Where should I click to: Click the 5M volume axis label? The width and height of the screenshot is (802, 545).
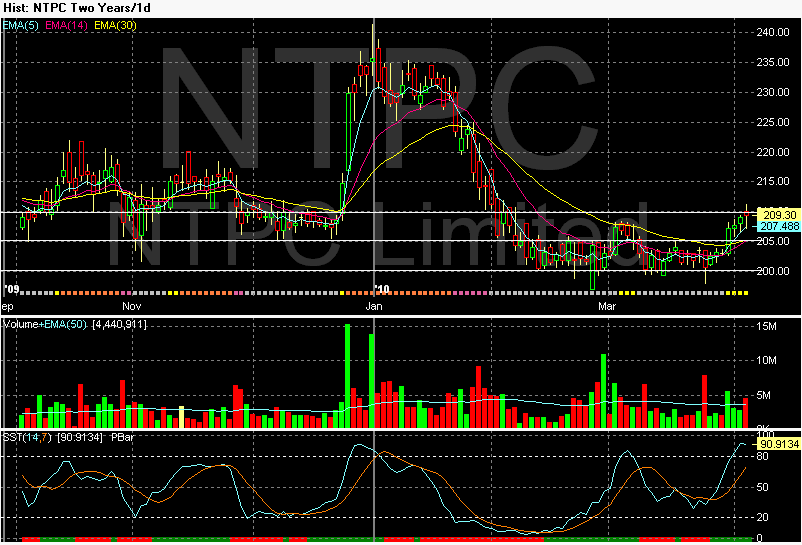(x=763, y=396)
